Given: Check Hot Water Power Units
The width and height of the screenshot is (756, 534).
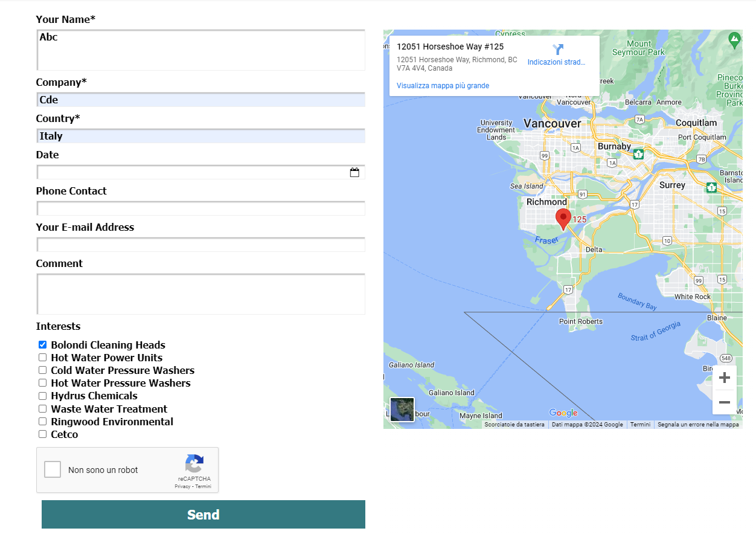Looking at the screenshot, I should [x=42, y=358].
